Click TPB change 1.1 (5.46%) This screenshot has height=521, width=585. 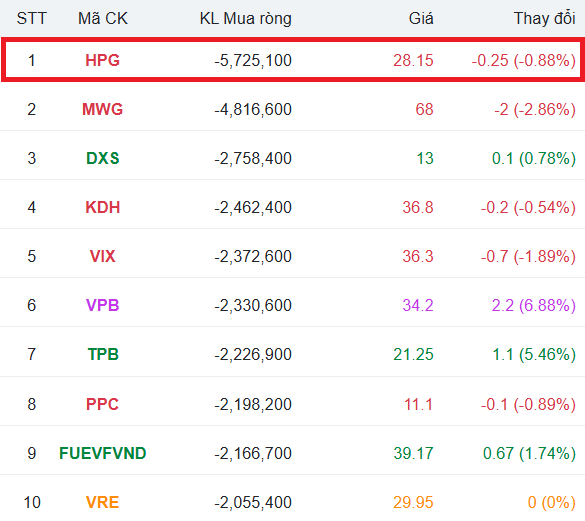click(x=534, y=354)
